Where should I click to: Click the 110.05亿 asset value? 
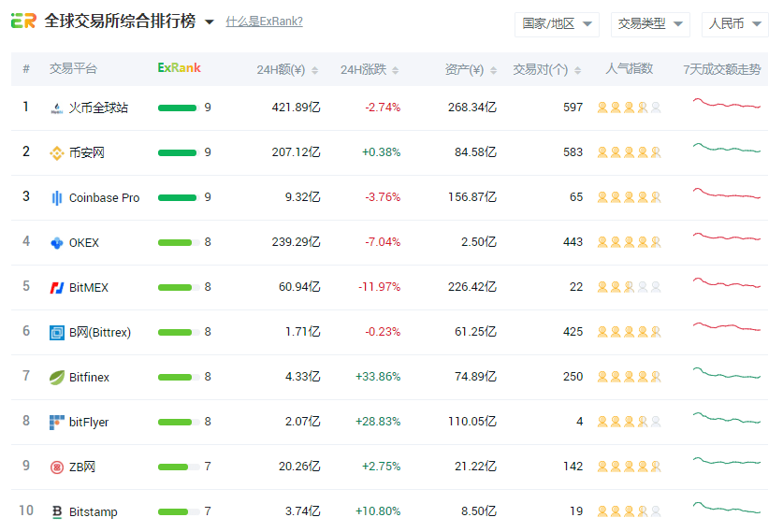pos(472,422)
